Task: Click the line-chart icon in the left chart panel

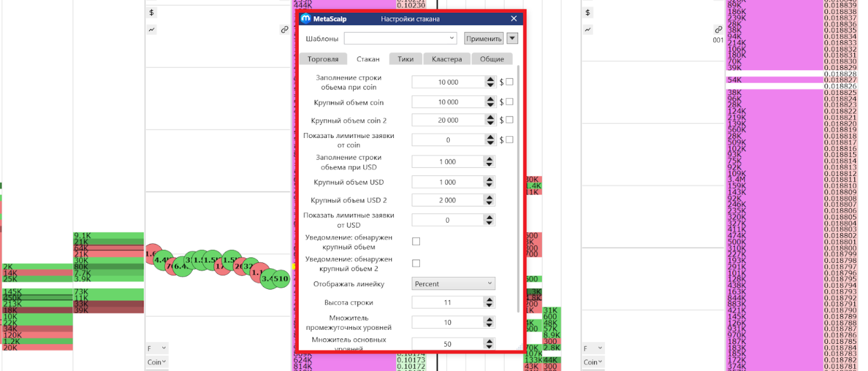Action: (x=151, y=29)
